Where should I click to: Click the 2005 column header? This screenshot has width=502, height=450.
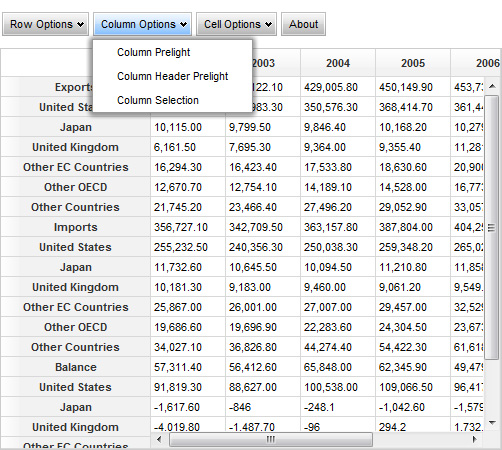[413, 63]
